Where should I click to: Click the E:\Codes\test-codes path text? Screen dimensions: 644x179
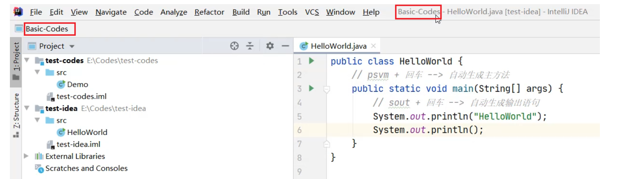[x=122, y=60]
